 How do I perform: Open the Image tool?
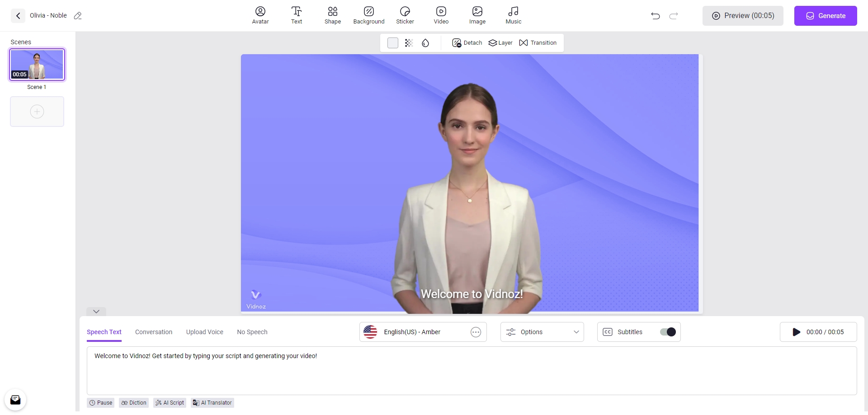pos(477,15)
